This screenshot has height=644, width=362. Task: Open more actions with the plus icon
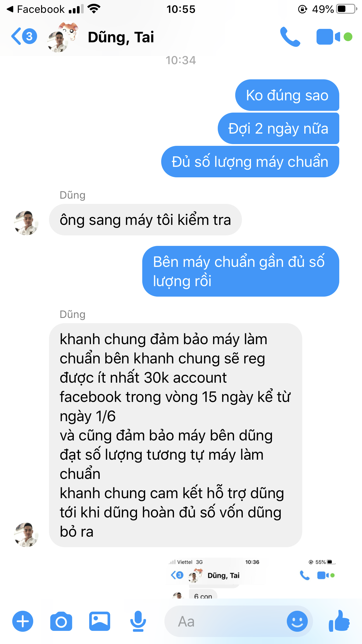tap(23, 621)
